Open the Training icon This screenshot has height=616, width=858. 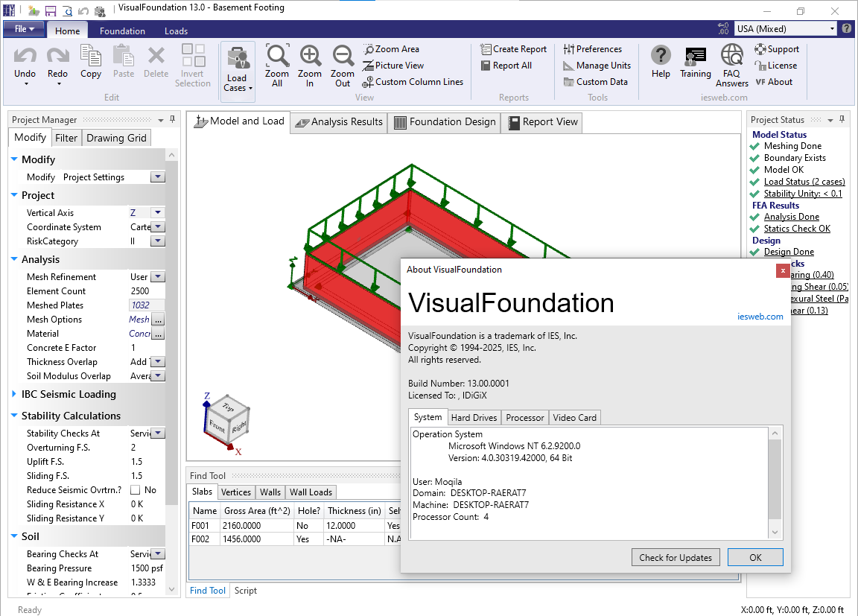pyautogui.click(x=696, y=57)
